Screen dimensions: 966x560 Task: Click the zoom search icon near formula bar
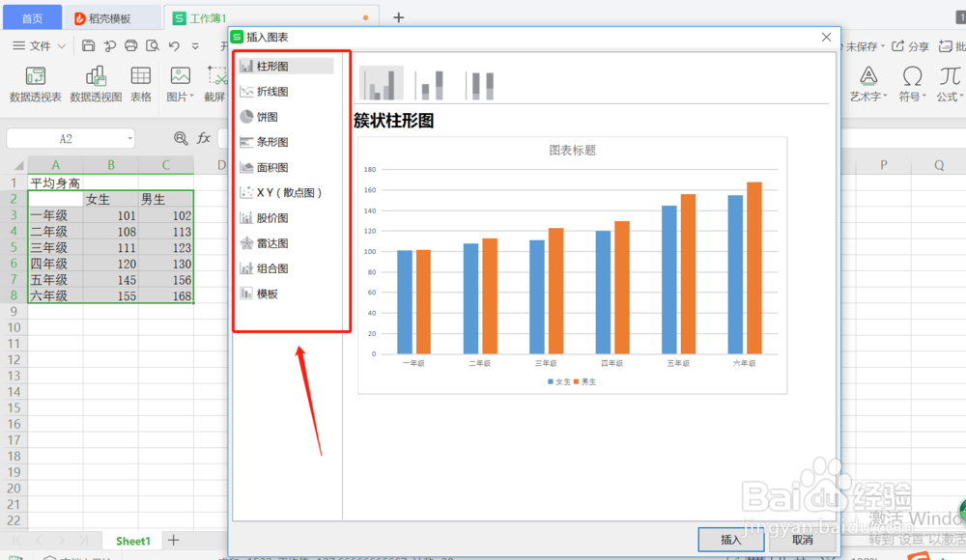pyautogui.click(x=181, y=138)
